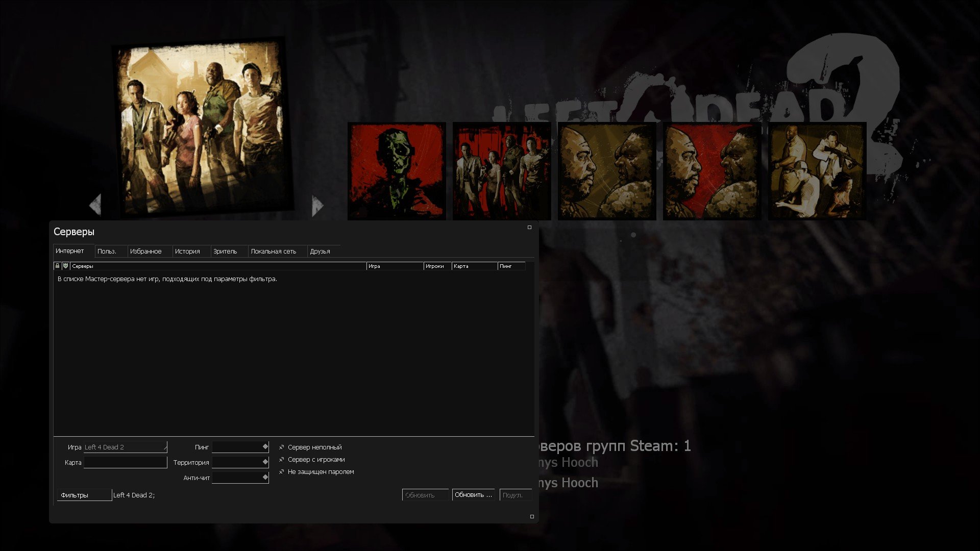Click the Обновить ... button

474,495
